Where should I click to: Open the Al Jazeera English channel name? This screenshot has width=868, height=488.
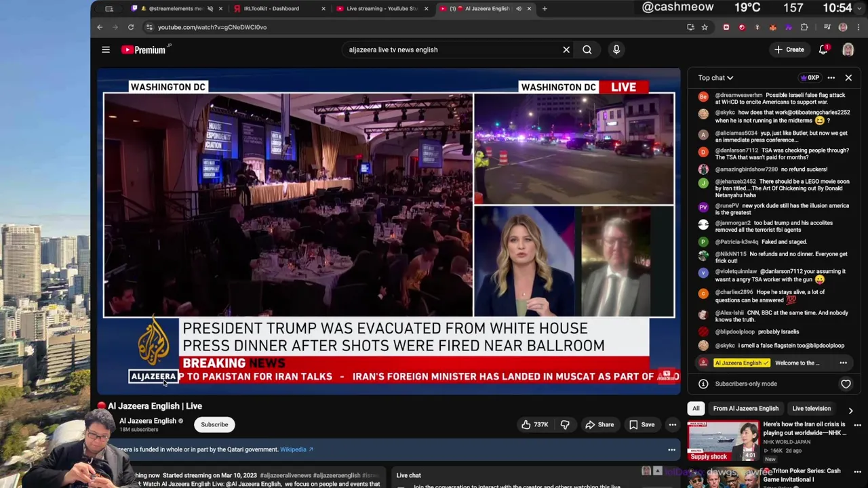148,421
